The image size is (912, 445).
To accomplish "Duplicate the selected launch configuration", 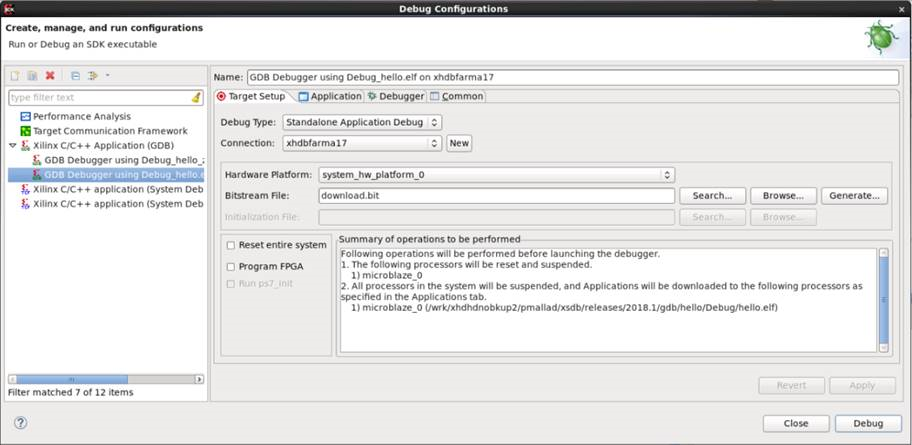I will click(33, 76).
